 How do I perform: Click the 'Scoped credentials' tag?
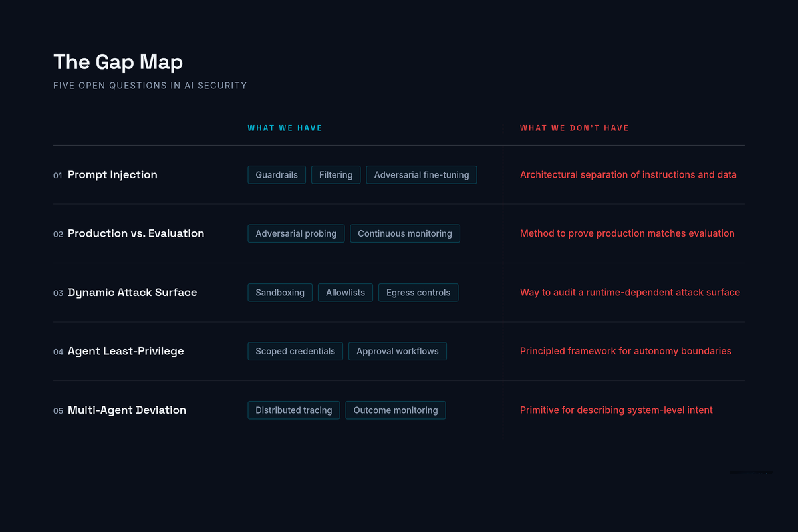(295, 351)
